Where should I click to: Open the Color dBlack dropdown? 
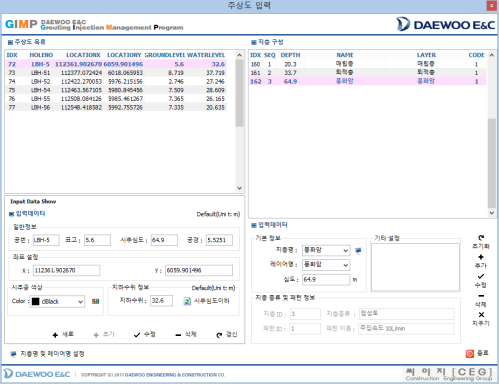(80, 302)
